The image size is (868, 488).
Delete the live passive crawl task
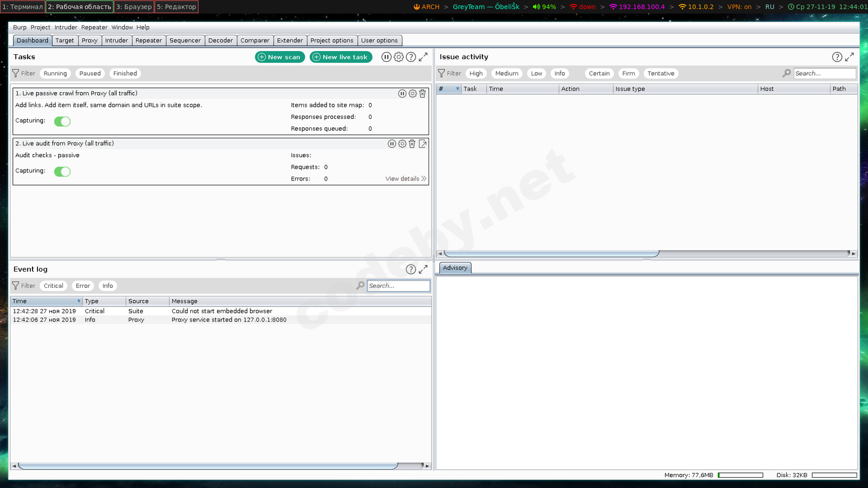423,94
